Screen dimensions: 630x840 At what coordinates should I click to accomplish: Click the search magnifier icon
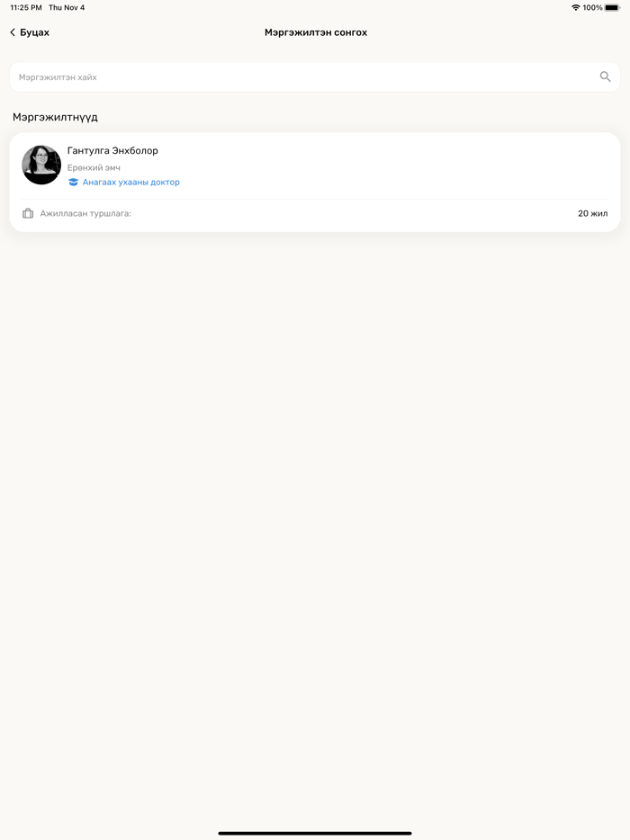point(606,77)
